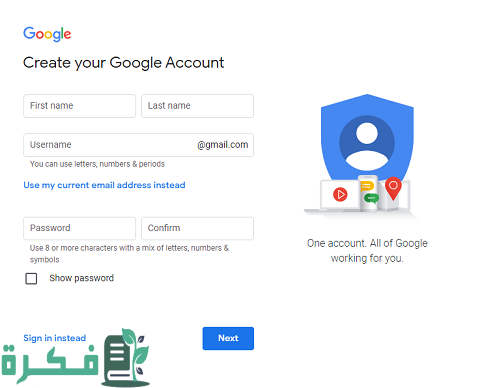The image size is (480, 388).
Task: Click the white user avatar silhouette
Action: pos(367,145)
